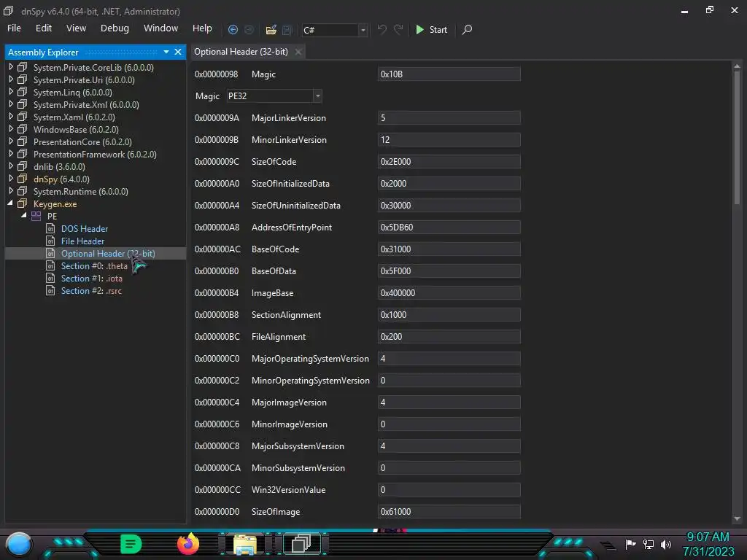Click the MinorLinkerVersion field showing 12
This screenshot has width=747, height=560.
449,140
